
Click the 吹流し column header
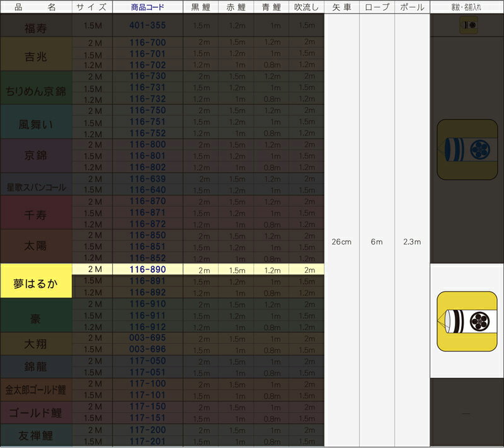(306, 8)
